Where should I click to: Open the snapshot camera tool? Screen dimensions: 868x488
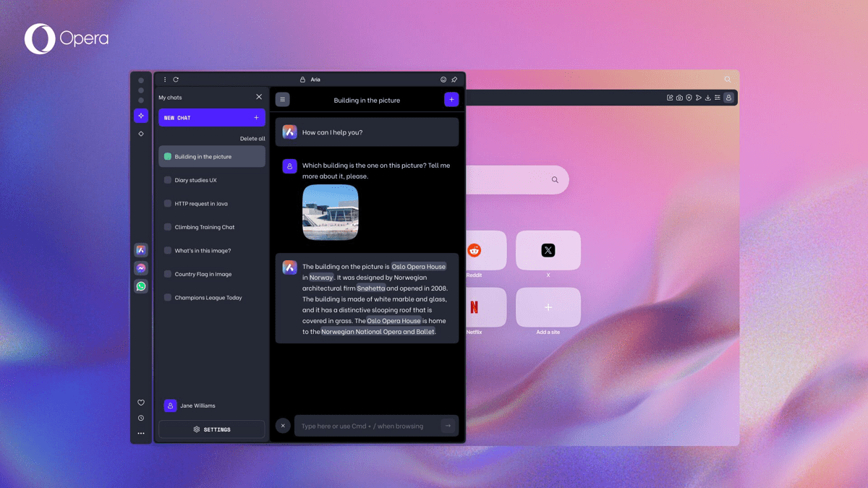[679, 98]
